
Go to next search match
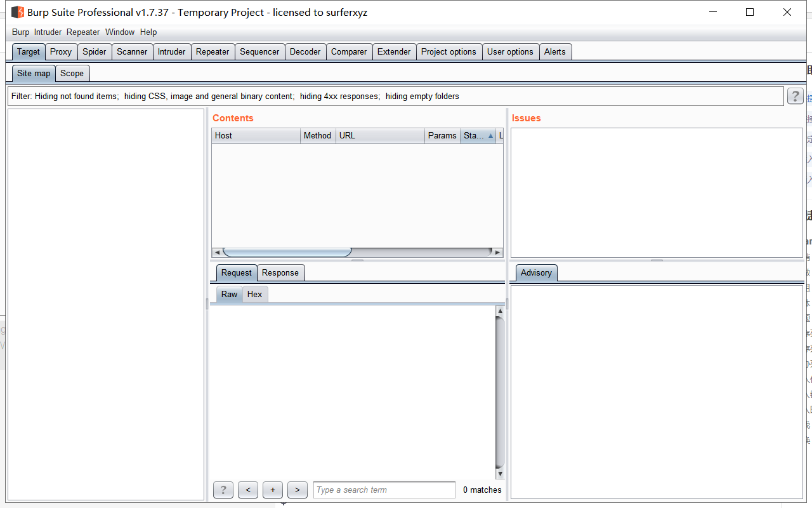coord(298,490)
